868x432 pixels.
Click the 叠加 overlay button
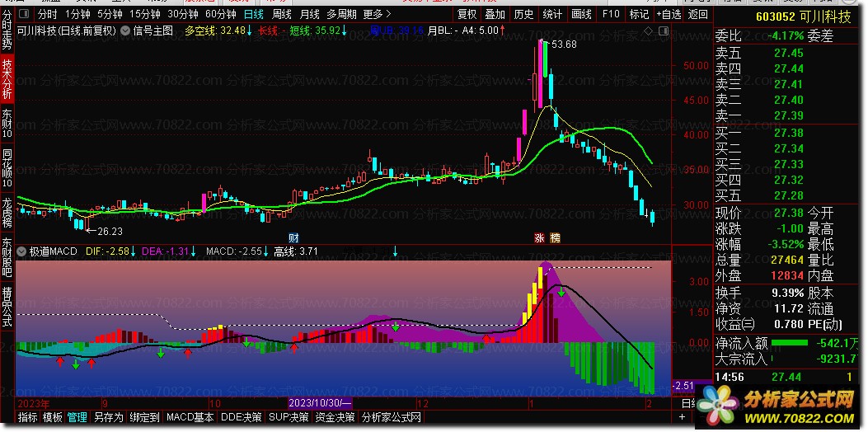pyautogui.click(x=495, y=14)
